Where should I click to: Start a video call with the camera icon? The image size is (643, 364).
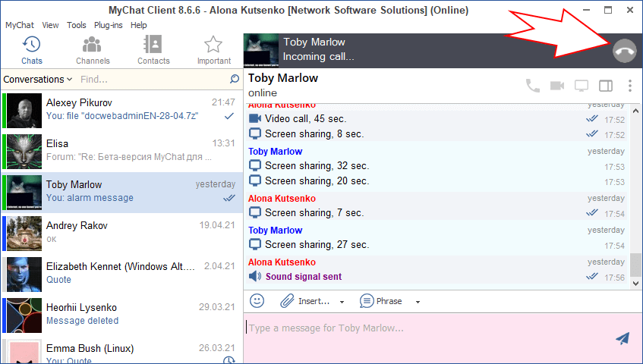[x=557, y=86]
